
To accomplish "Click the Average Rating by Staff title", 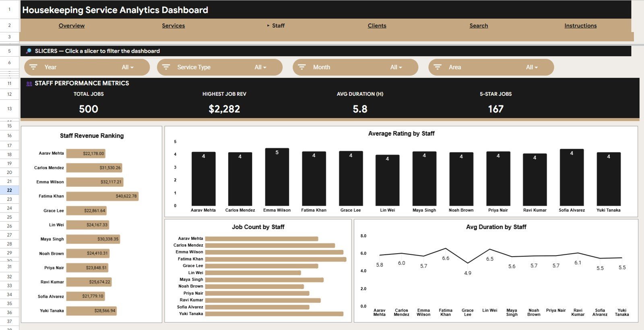I will tap(401, 133).
